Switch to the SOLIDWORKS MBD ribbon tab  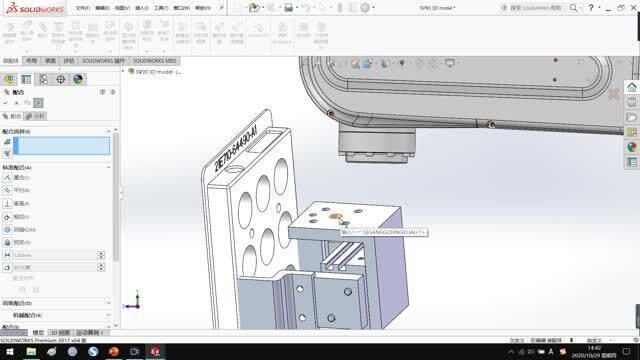coord(154,61)
